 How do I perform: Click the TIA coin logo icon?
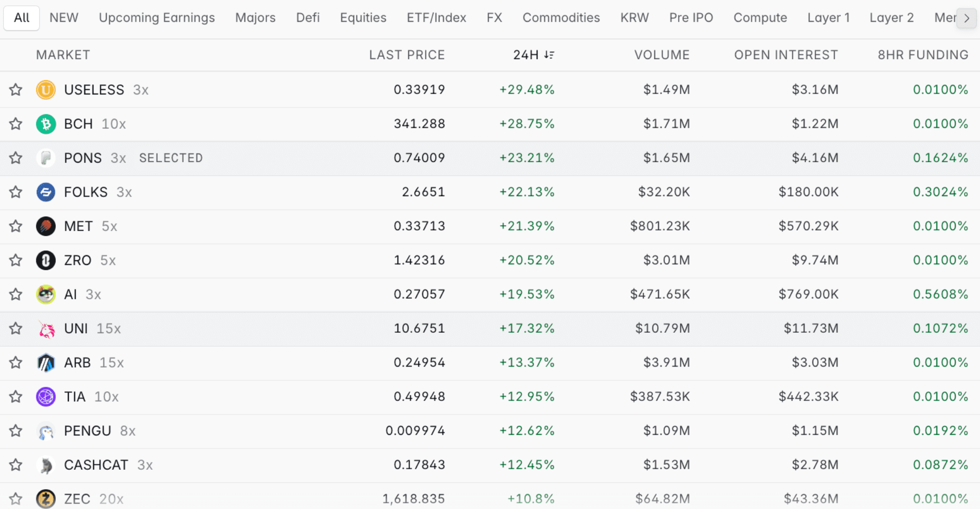[46, 397]
